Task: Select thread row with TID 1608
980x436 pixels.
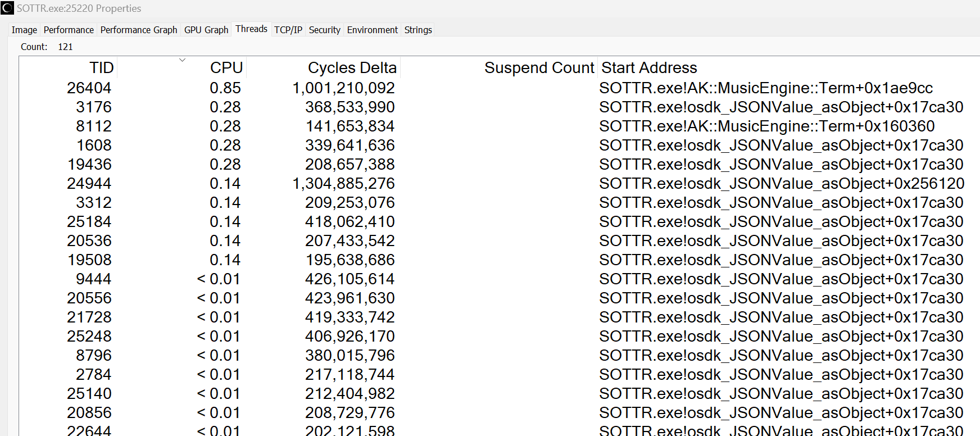Action: [x=500, y=145]
